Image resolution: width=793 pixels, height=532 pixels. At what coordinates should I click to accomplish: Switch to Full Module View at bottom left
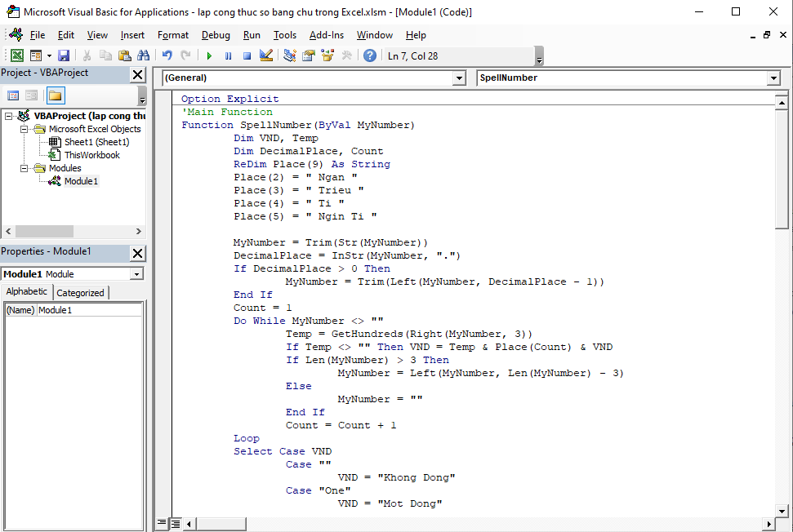tap(176, 523)
